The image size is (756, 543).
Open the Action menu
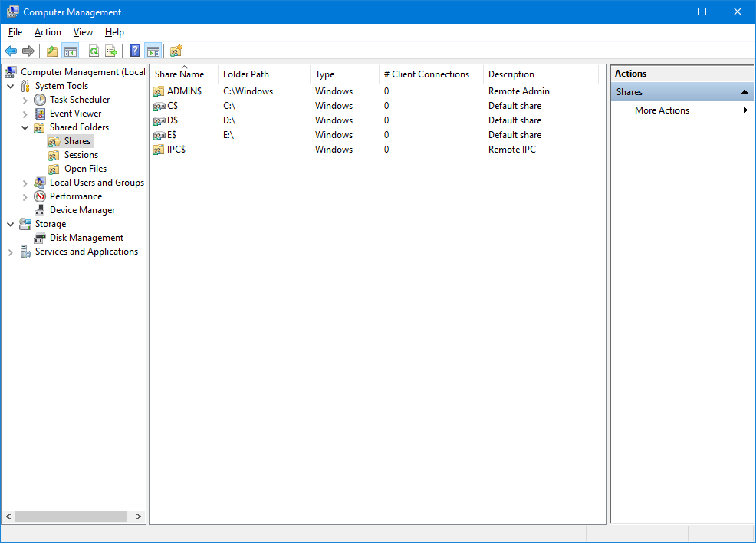[48, 32]
